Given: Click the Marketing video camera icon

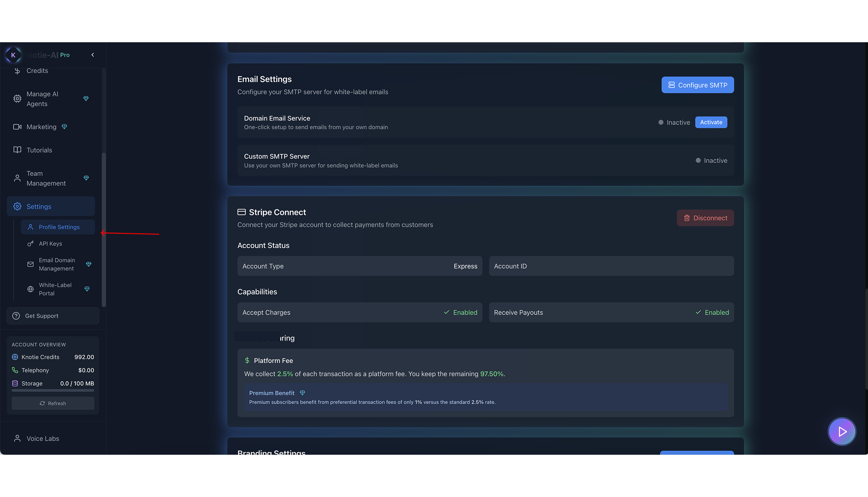Looking at the screenshot, I should 17,127.
